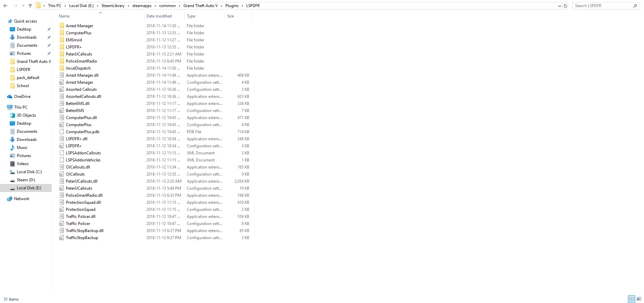Refresh the LSPDFR folder view

click(565, 6)
